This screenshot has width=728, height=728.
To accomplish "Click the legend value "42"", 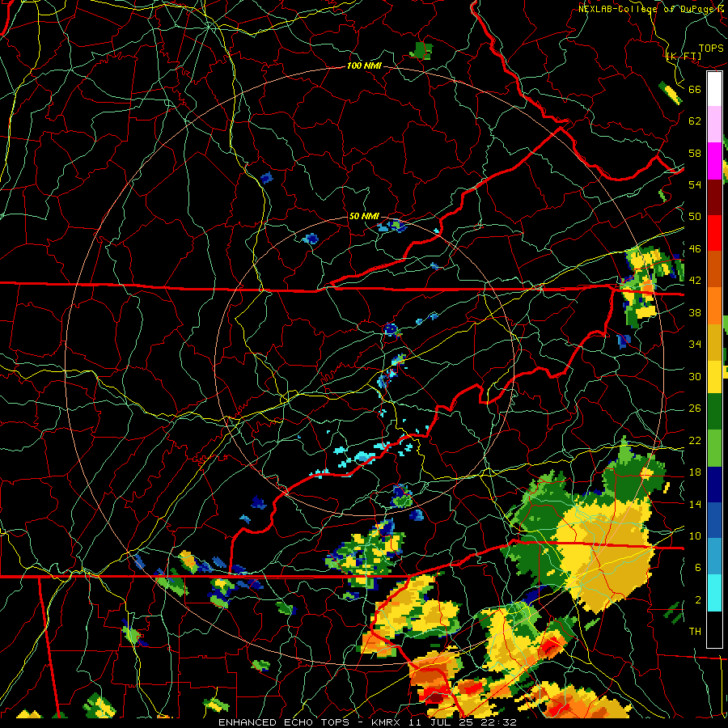I will coord(695,280).
